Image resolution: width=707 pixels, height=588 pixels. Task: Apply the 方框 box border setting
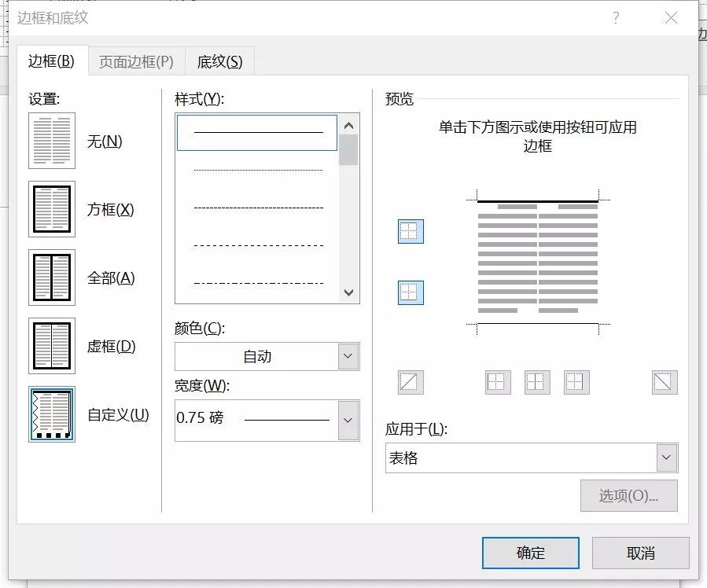coord(50,210)
